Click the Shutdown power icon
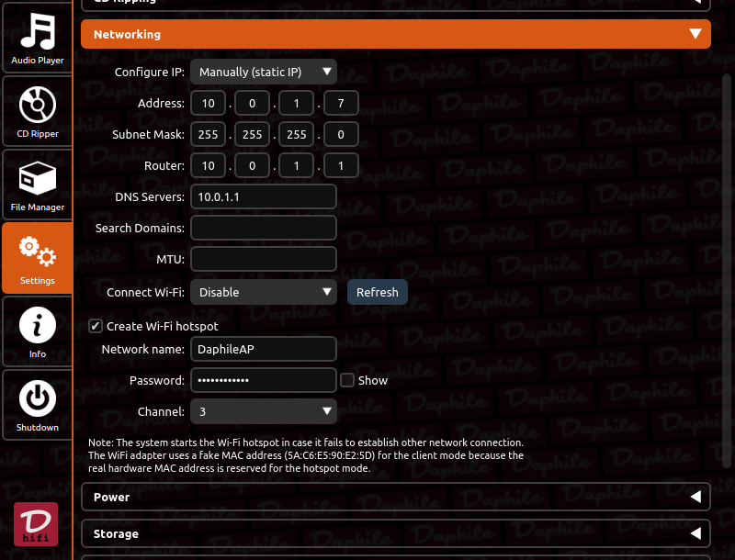Screen dimensions: 735x560 (x=38, y=398)
